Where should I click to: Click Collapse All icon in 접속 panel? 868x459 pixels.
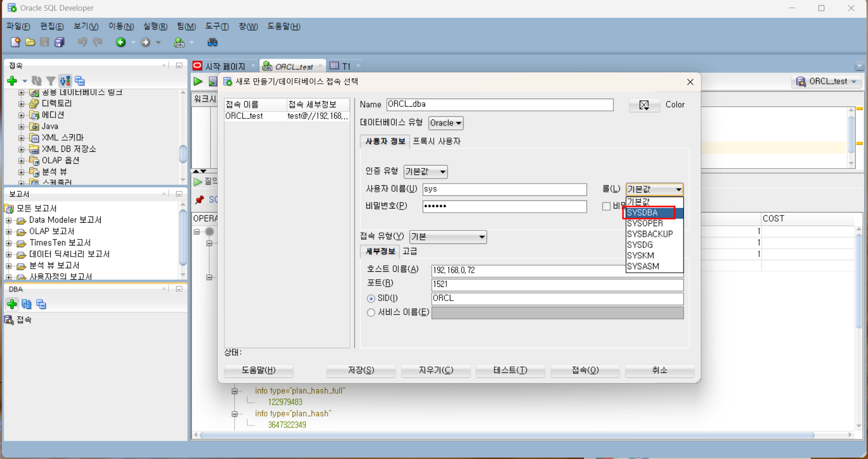(80, 80)
